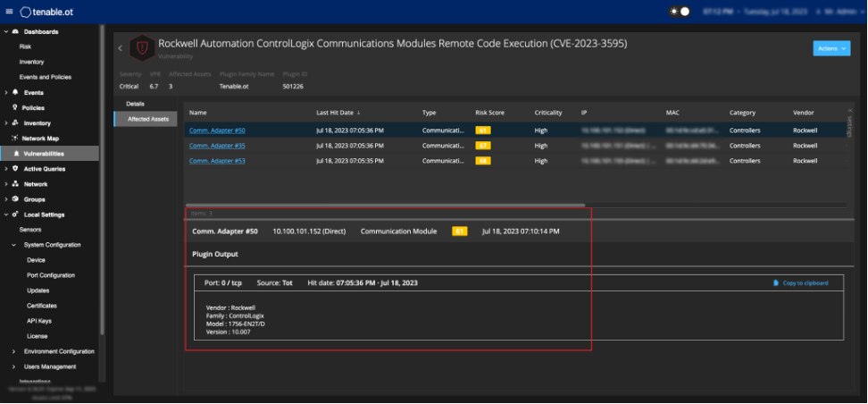Expand the Events section chevron

[x=6, y=93]
